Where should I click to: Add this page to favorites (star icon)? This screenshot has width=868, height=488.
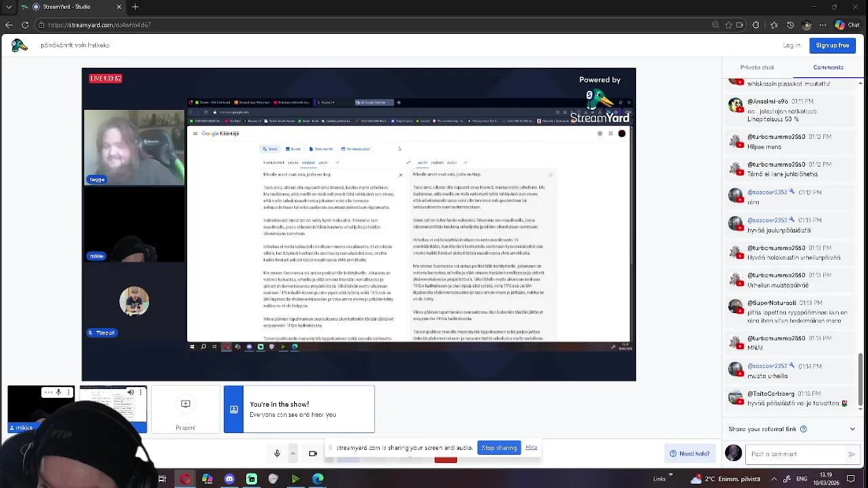[728, 25]
